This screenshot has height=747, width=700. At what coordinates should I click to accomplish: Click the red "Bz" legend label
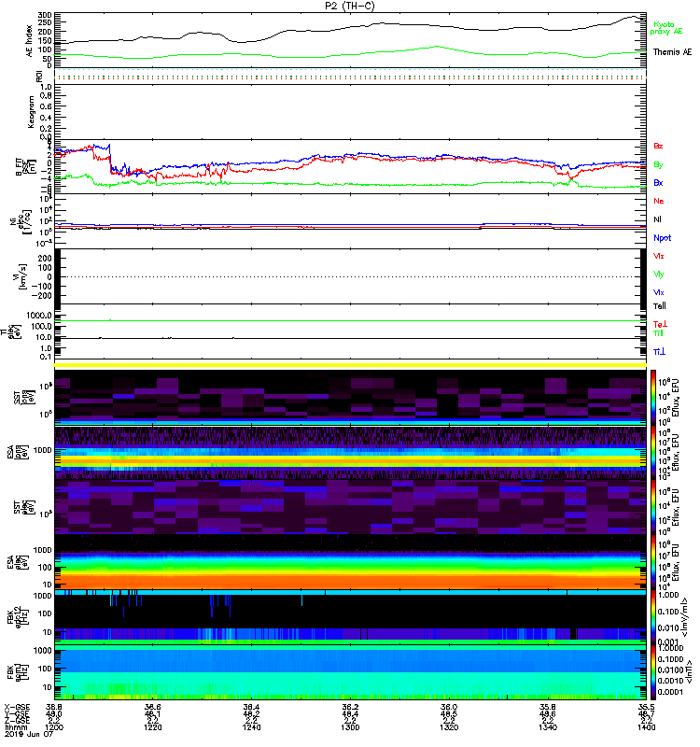(x=658, y=146)
